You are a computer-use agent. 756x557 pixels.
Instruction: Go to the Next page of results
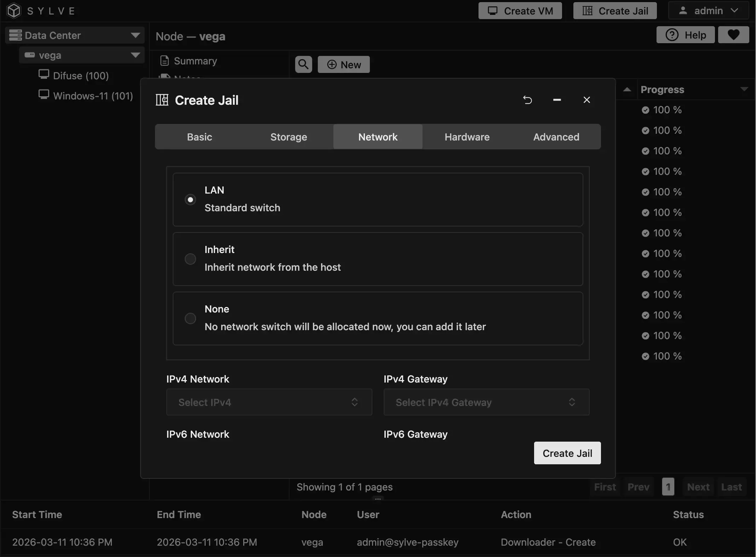point(697,487)
